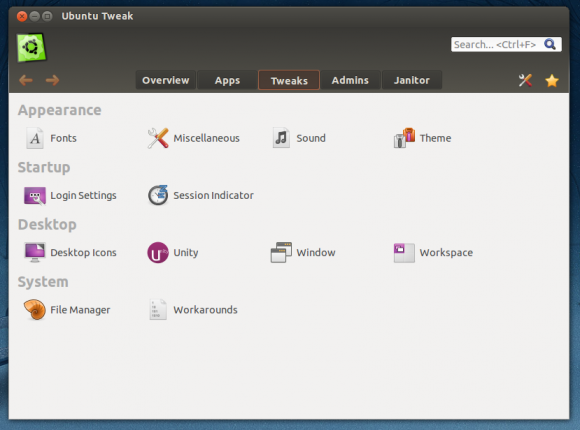Click the Desktop Icons label
The image size is (580, 430).
coord(83,252)
